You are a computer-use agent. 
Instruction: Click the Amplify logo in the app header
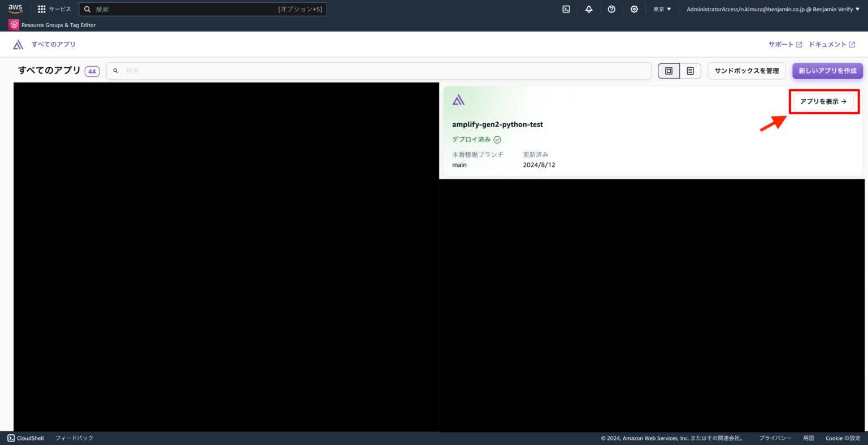click(18, 44)
